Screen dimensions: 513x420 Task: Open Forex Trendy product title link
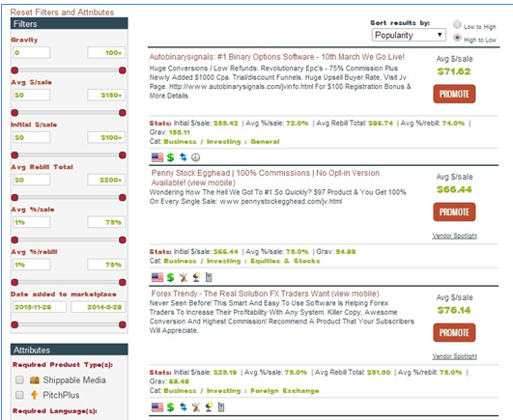pyautogui.click(x=266, y=294)
